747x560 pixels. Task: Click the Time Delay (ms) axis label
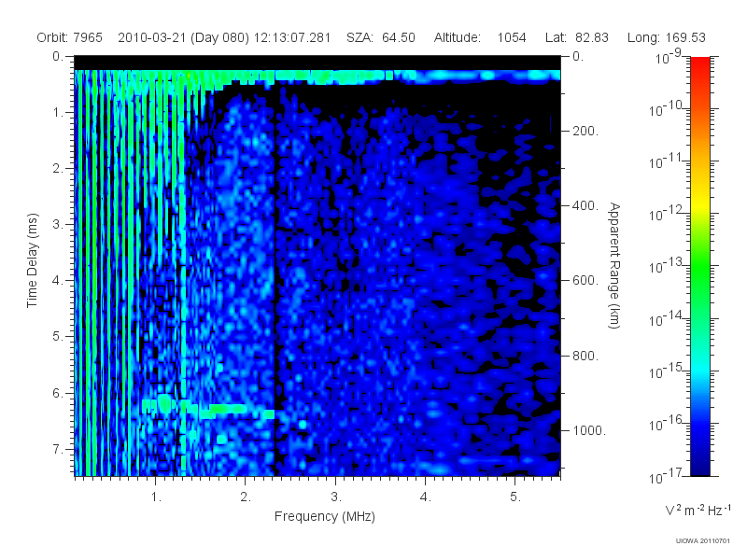tap(32, 260)
